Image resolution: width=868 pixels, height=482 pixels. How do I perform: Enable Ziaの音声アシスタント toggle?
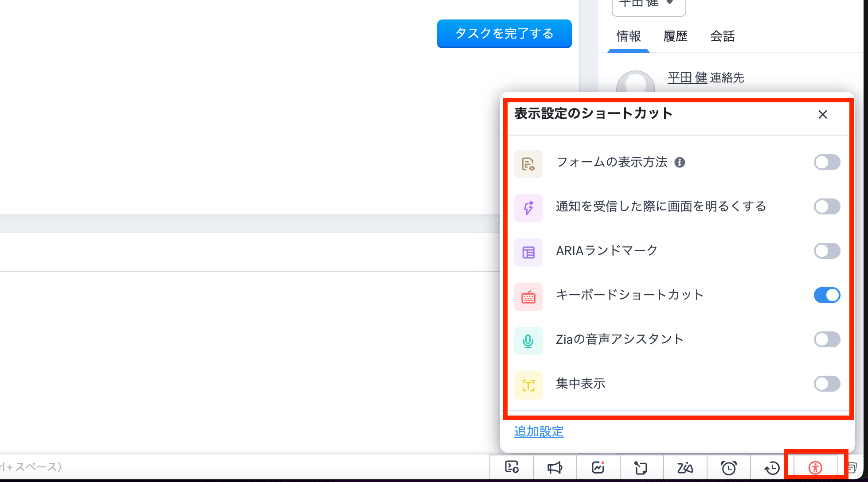coord(827,339)
